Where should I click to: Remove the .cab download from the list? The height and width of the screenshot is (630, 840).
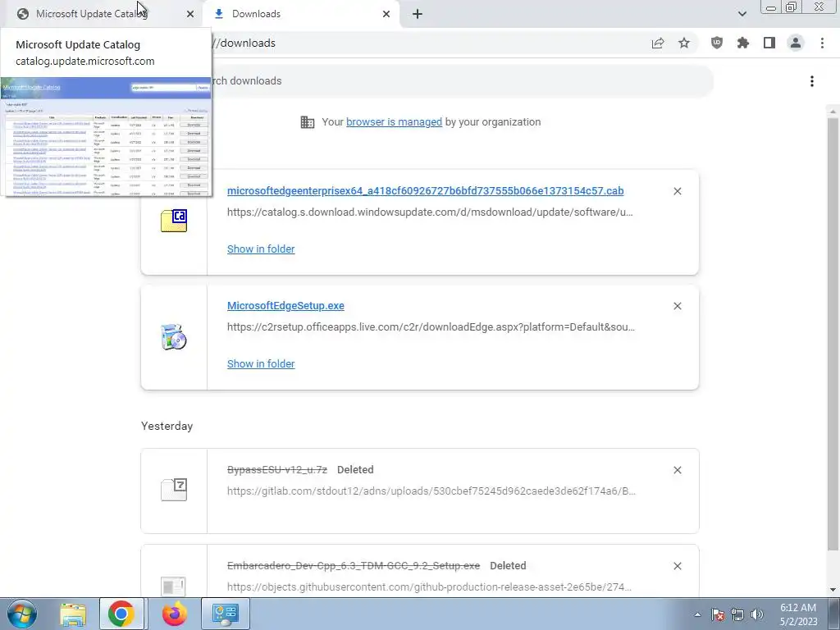(678, 191)
